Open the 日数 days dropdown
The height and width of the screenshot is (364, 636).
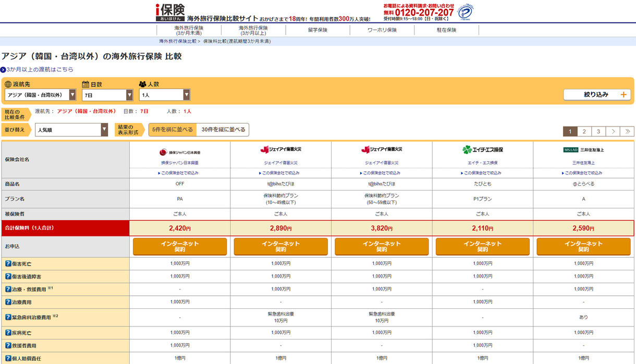(107, 95)
